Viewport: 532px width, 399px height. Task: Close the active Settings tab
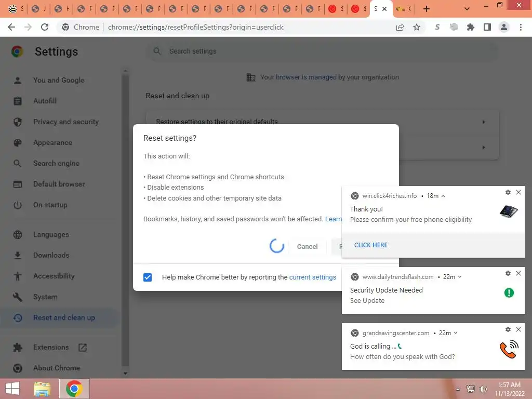pos(384,9)
